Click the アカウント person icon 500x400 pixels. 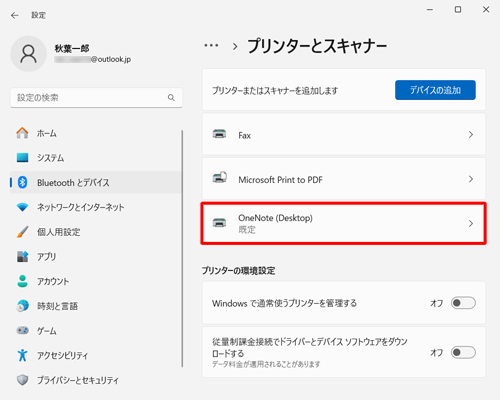[x=22, y=281]
